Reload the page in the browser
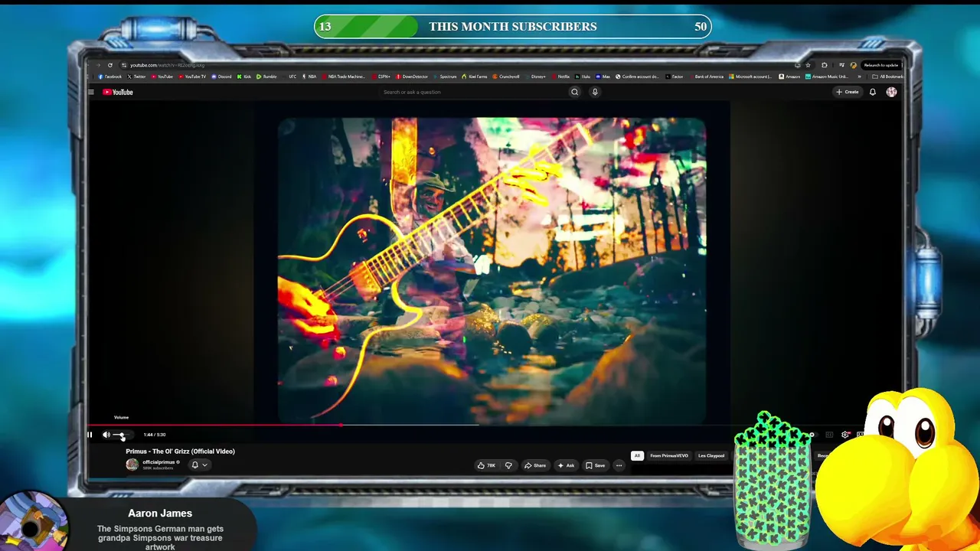The width and height of the screenshot is (980, 551). click(110, 65)
